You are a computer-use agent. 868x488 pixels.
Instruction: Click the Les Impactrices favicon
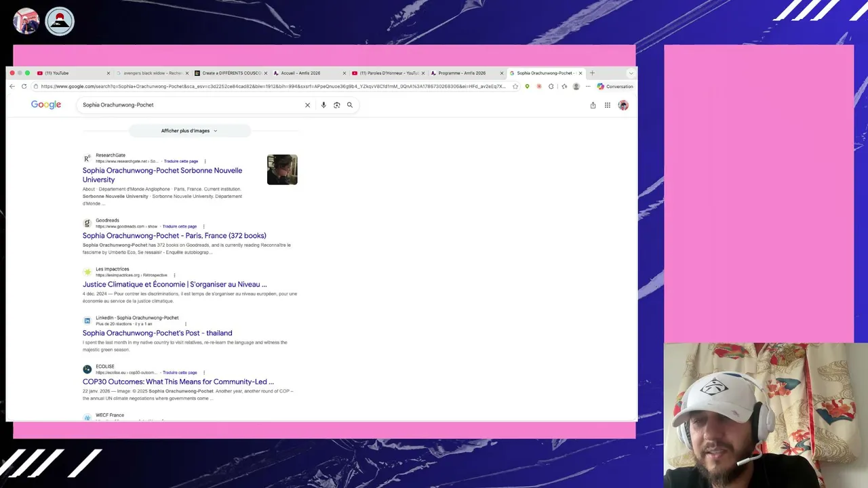point(87,272)
